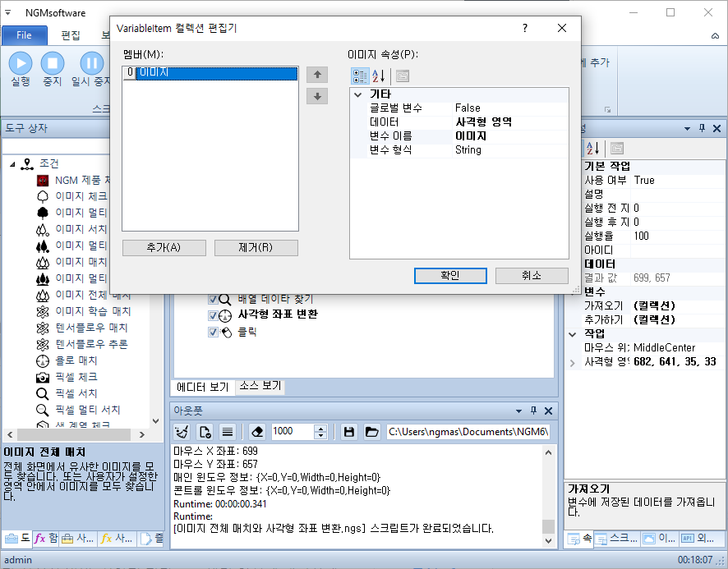Click the output line count field
This screenshot has height=569, width=728.
(x=293, y=432)
